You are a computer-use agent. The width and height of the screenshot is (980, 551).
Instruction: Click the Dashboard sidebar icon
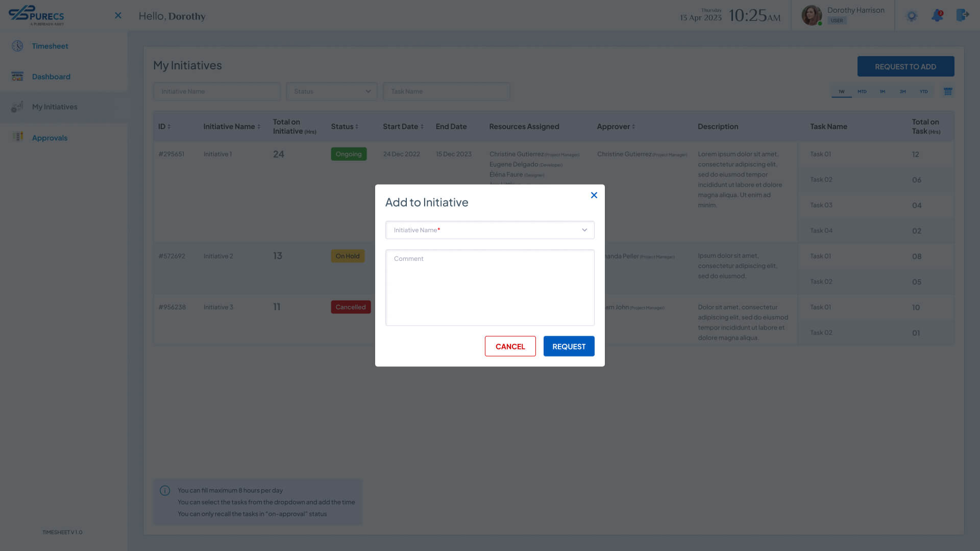17,77
